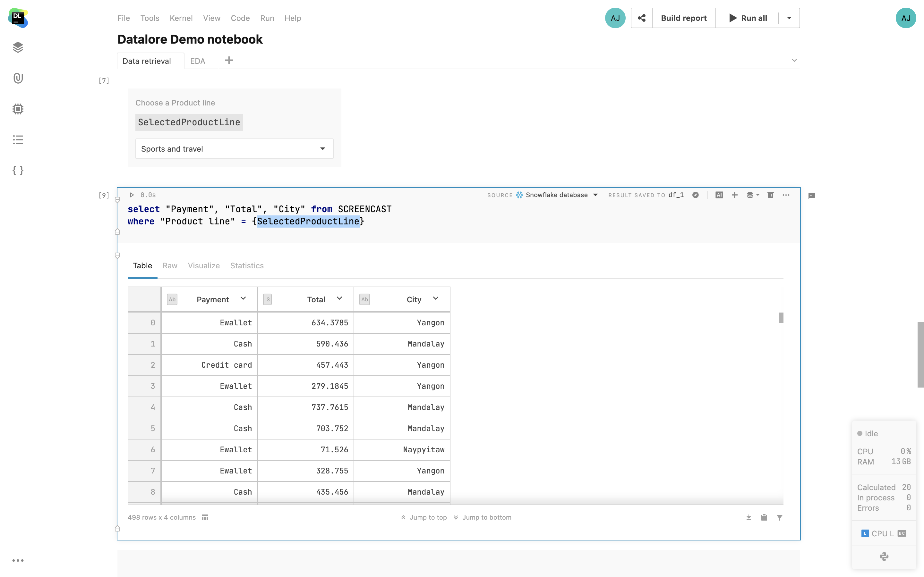Switch to the EDA sheet tab
Viewport: 924px width, 577px height.
[197, 61]
